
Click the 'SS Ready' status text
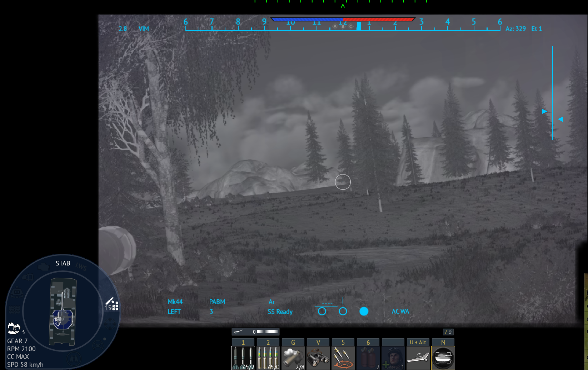click(x=280, y=312)
